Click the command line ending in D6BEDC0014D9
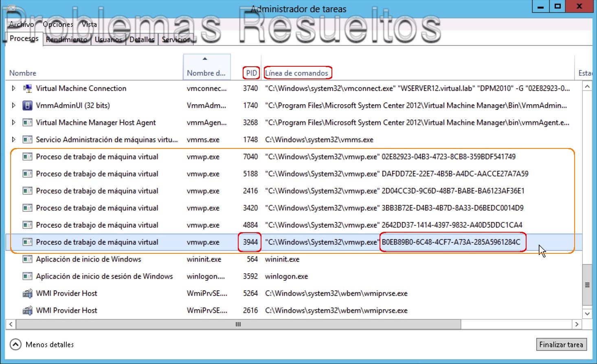 (x=394, y=208)
